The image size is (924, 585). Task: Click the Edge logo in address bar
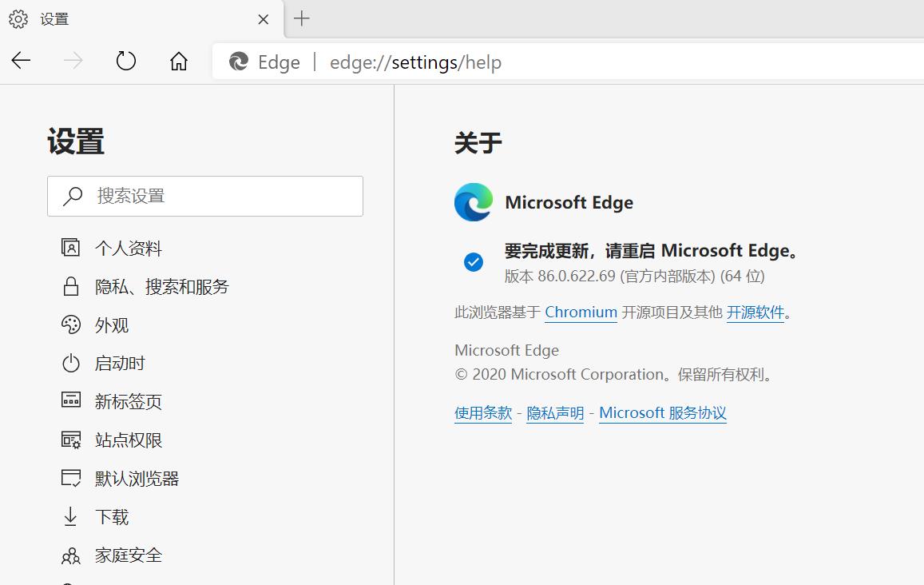(x=239, y=62)
